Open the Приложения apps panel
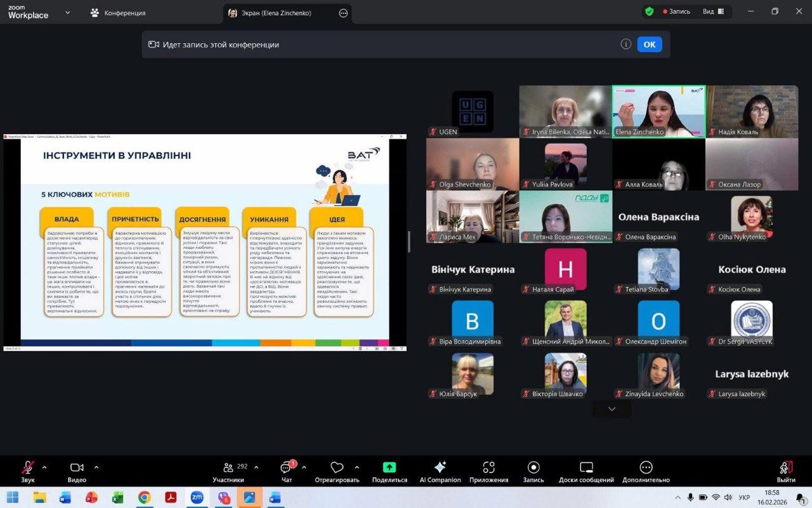The image size is (812, 508). tap(488, 471)
